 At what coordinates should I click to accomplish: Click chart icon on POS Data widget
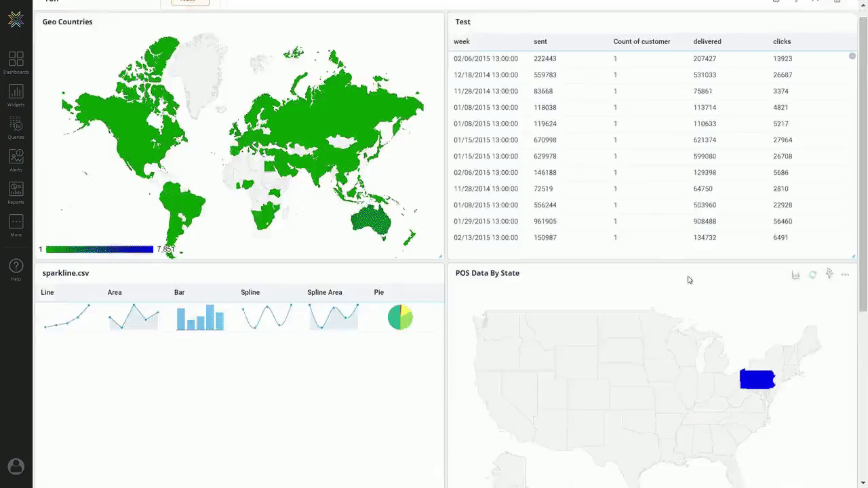click(795, 274)
